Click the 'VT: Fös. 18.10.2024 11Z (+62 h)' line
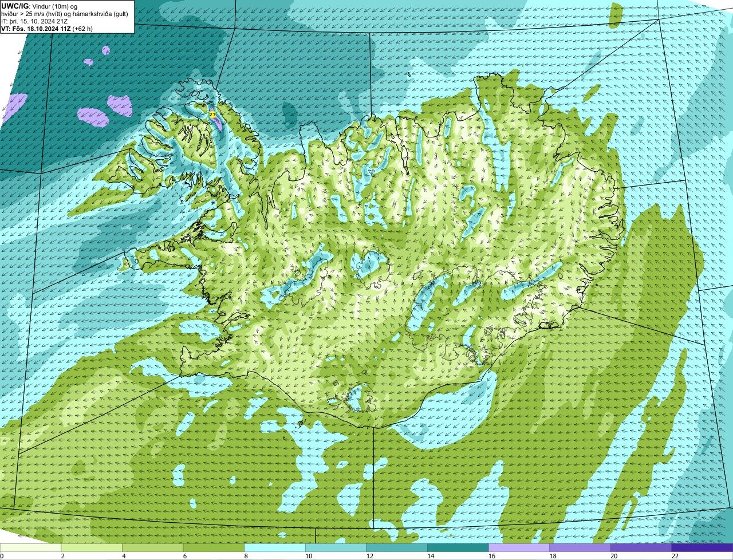This screenshot has height=560, width=733. [x=47, y=28]
